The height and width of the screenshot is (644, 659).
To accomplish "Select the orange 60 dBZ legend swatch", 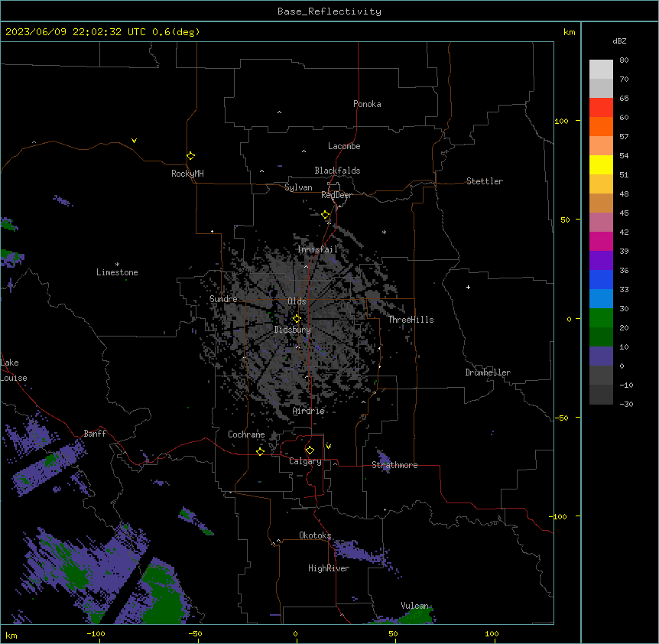I will (601, 126).
